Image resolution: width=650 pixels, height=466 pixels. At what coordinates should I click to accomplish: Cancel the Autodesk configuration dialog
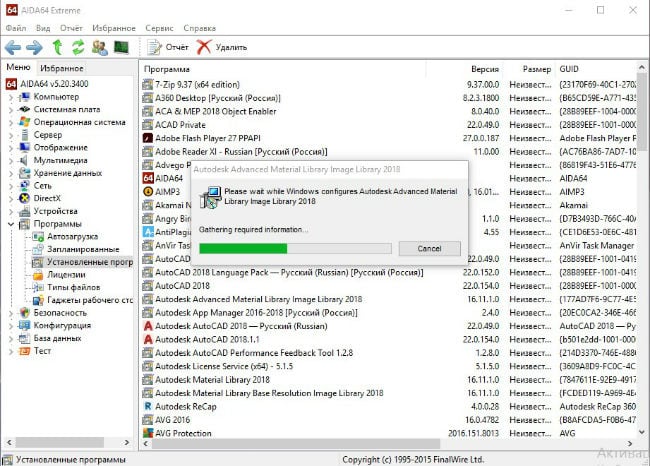click(429, 248)
